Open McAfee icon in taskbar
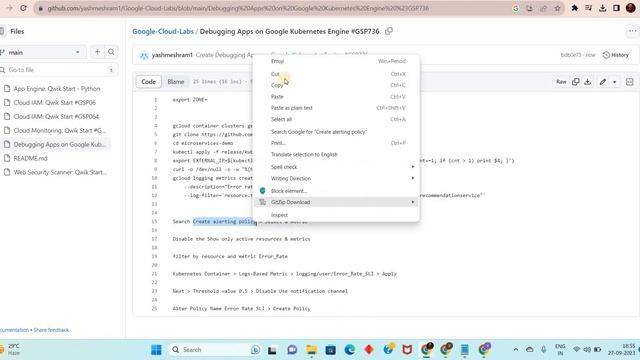Image resolution: width=640 pixels, height=360 pixels. [407, 350]
